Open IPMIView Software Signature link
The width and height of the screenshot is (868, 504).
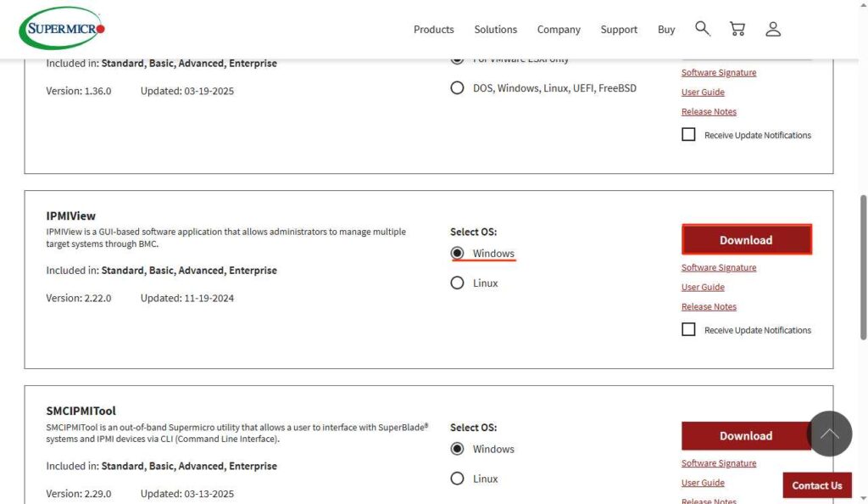pyautogui.click(x=719, y=267)
